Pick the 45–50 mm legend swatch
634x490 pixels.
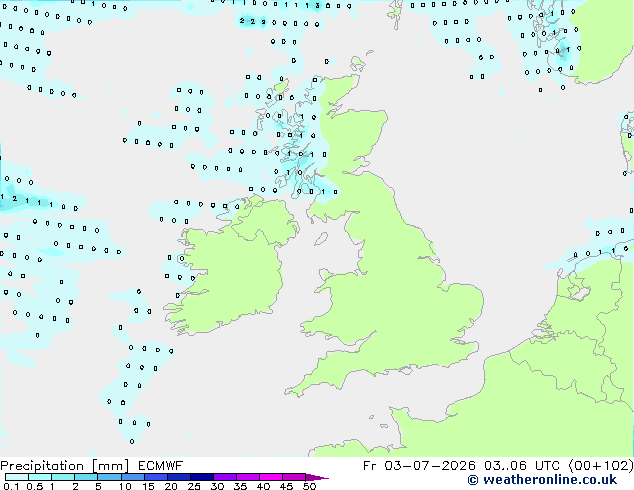tap(294, 477)
